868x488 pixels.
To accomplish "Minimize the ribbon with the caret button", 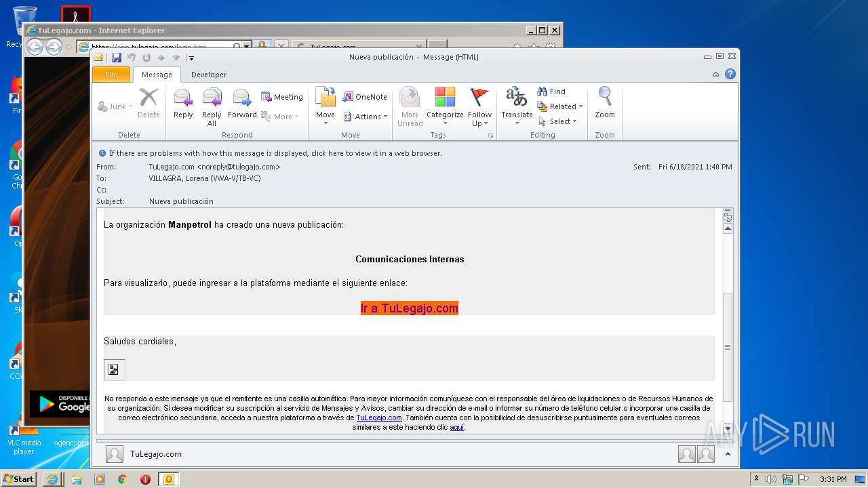I will click(715, 75).
